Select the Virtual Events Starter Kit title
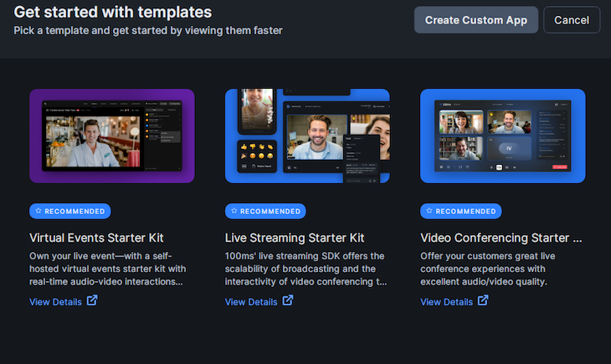The image size is (611, 364). point(99,238)
